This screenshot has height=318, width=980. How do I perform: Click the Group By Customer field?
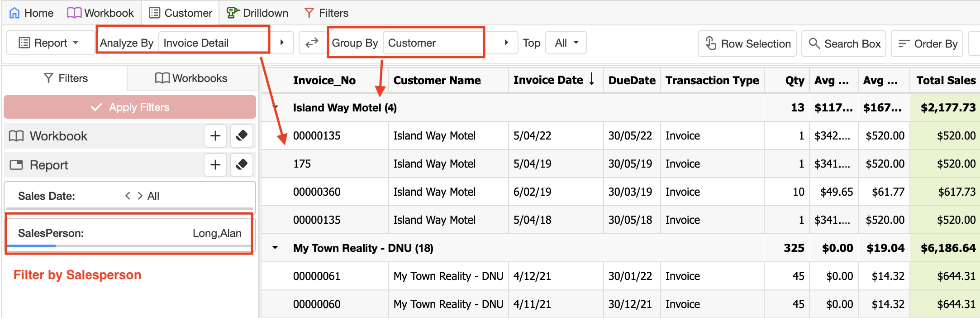click(x=433, y=43)
